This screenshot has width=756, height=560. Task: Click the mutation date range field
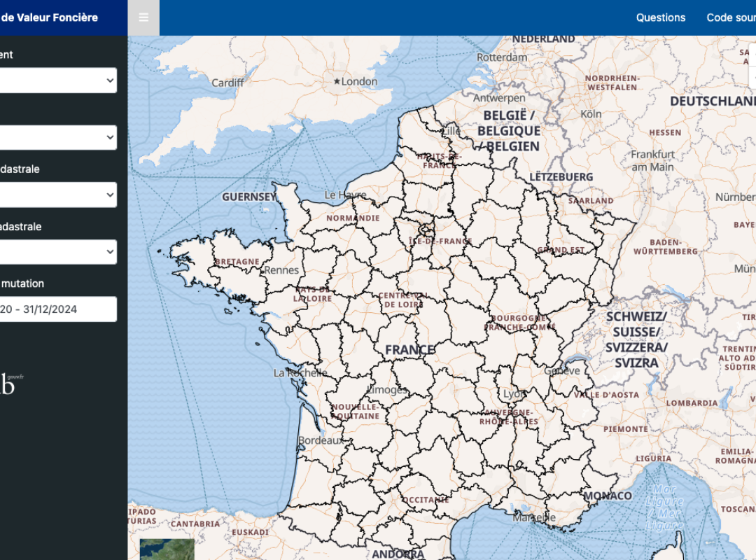(57, 309)
